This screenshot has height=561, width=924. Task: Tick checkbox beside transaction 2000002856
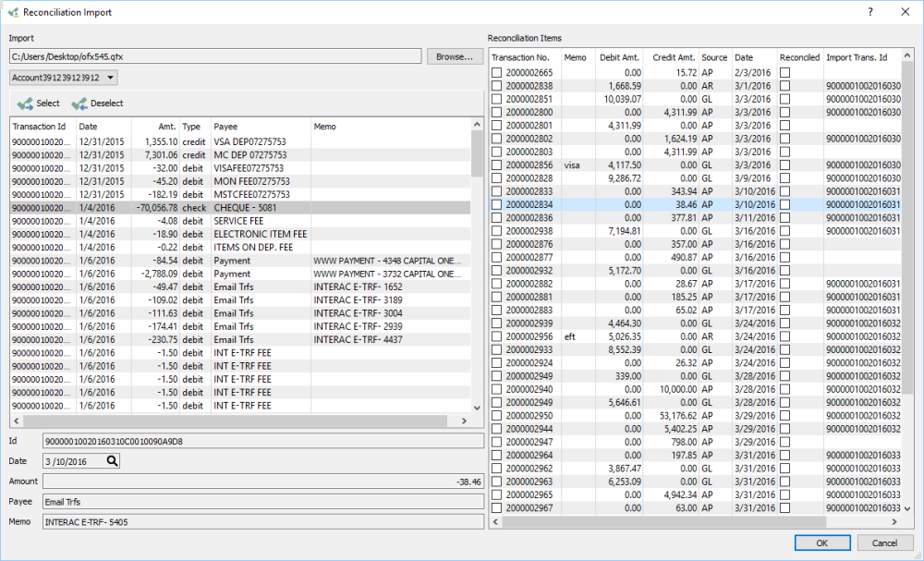[496, 165]
